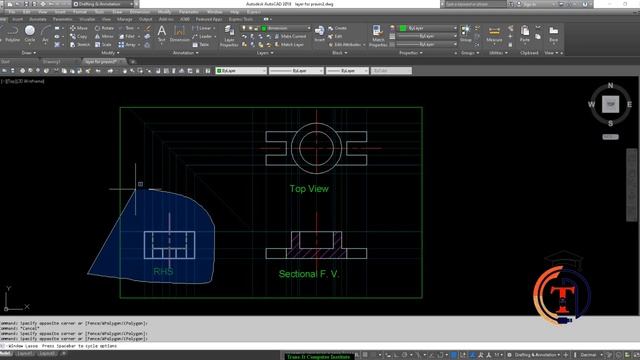640x360 pixels.
Task: Switch to Layout1 tab
Action: point(25,353)
